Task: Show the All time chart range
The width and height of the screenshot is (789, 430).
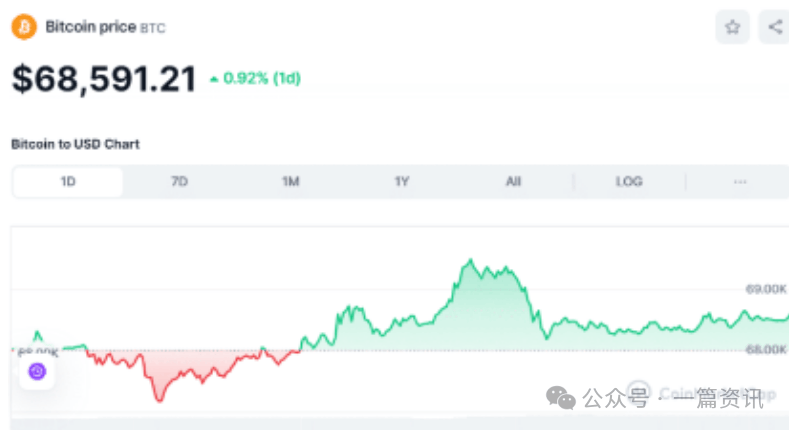Action: pyautogui.click(x=513, y=181)
